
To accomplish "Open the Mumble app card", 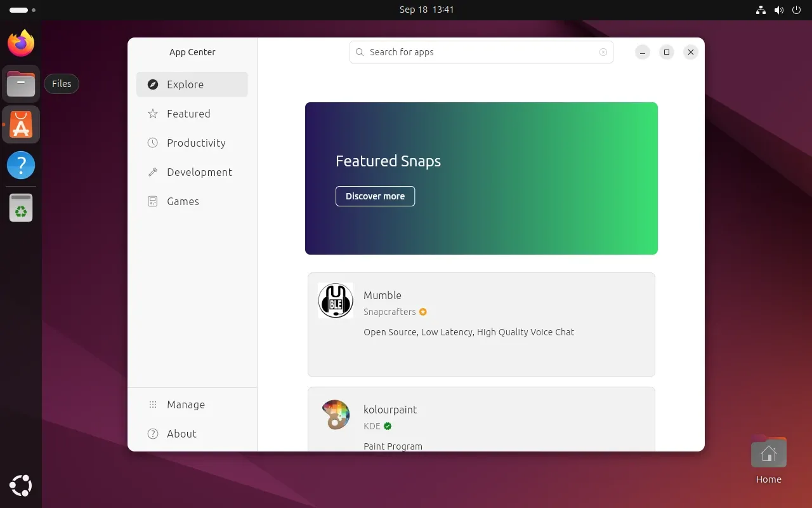I will [x=481, y=324].
